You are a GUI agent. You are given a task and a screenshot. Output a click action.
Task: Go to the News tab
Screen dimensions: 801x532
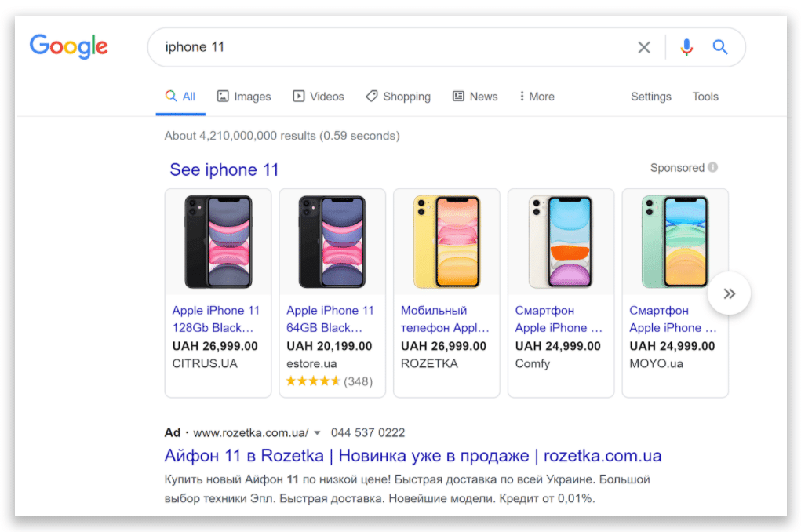(x=475, y=97)
